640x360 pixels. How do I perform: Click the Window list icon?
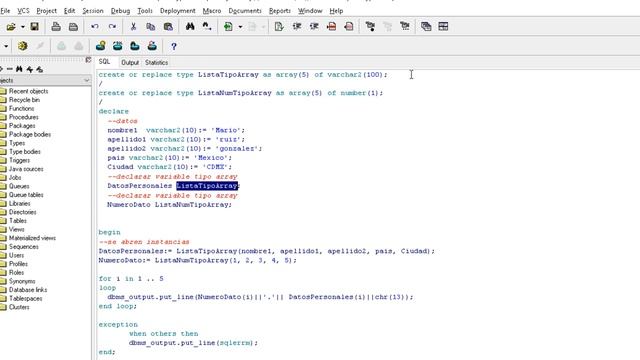click(426, 27)
